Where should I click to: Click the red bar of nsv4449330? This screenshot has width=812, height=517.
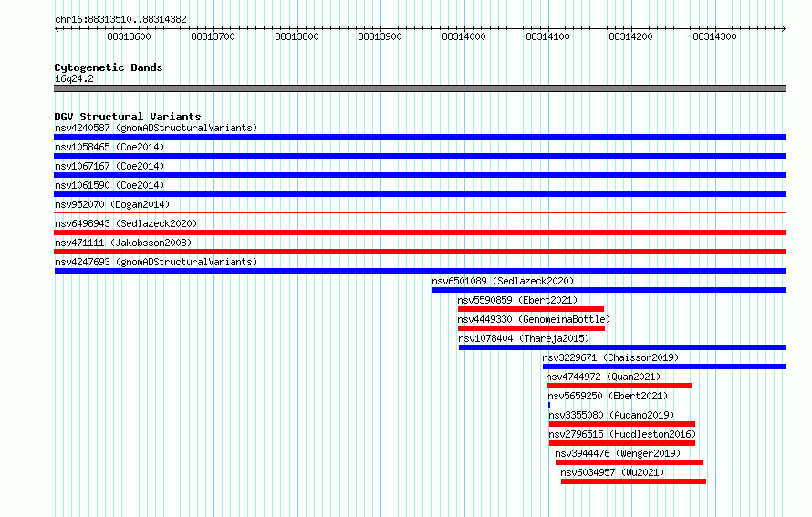[531, 328]
